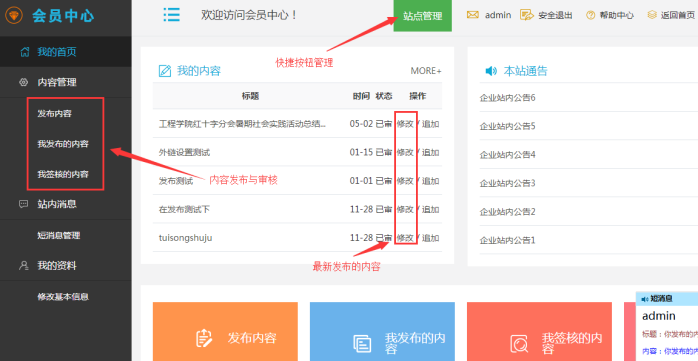Click the person icon beside 我的资料
Image resolution: width=698 pixels, height=361 pixels.
24,266
